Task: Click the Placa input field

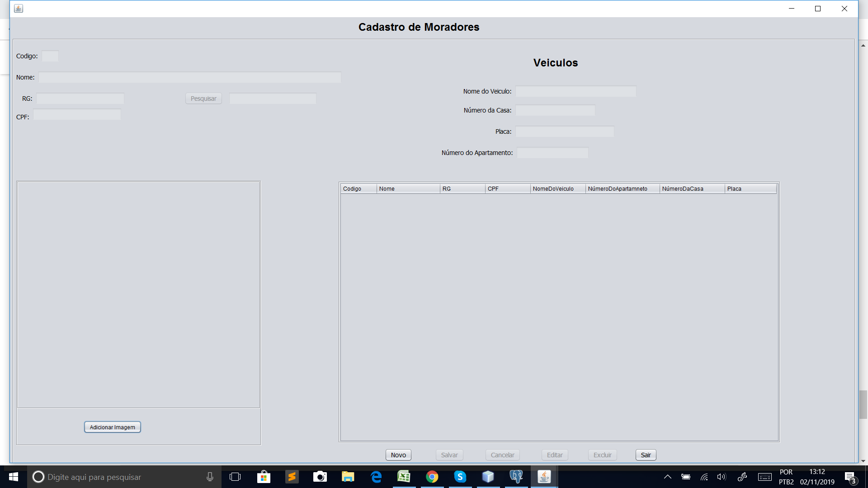Action: tap(565, 131)
